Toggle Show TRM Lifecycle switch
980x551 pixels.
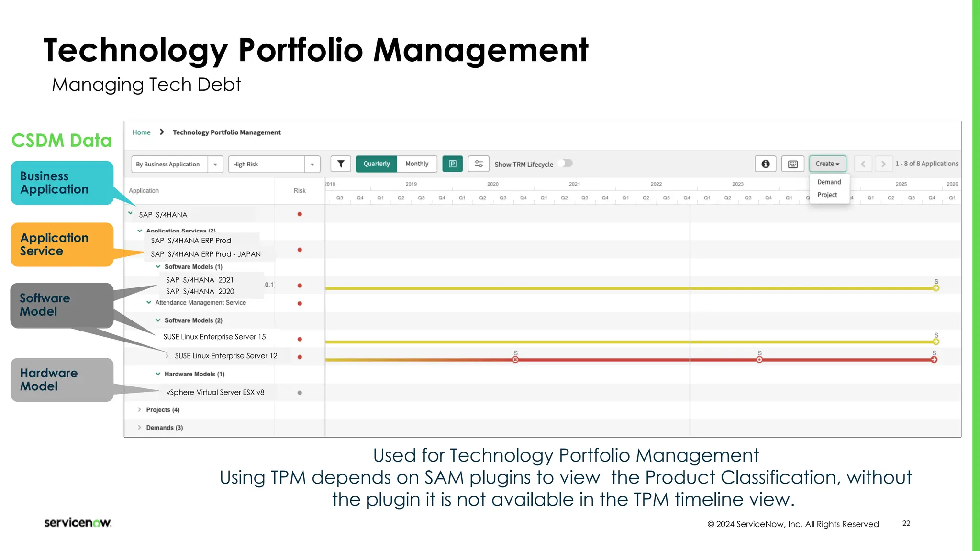[566, 164]
